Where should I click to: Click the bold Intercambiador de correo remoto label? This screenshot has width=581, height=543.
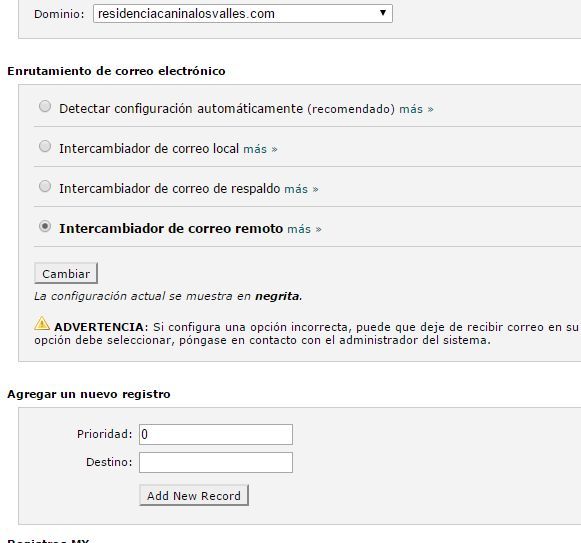click(171, 229)
